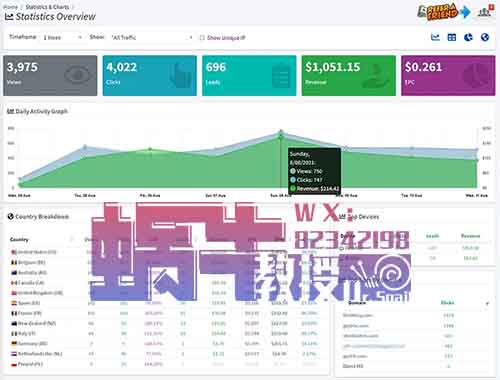Click the hand-coin icon on Revenue card

[x=376, y=76]
